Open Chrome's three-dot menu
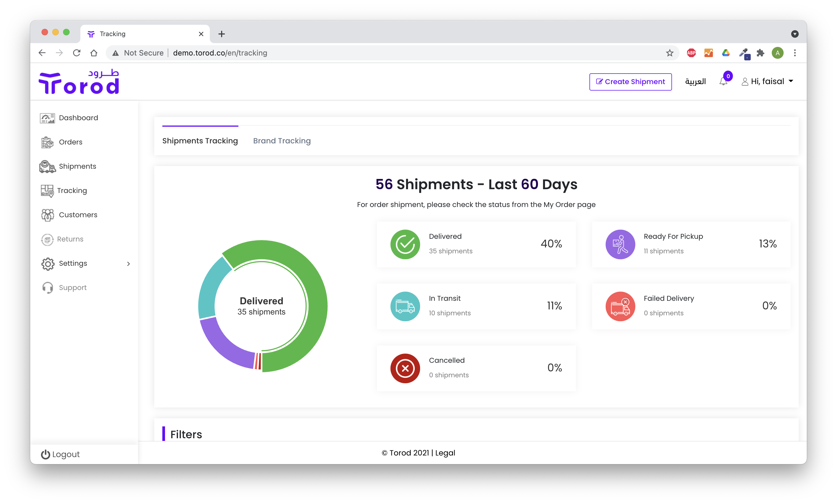 tap(795, 53)
